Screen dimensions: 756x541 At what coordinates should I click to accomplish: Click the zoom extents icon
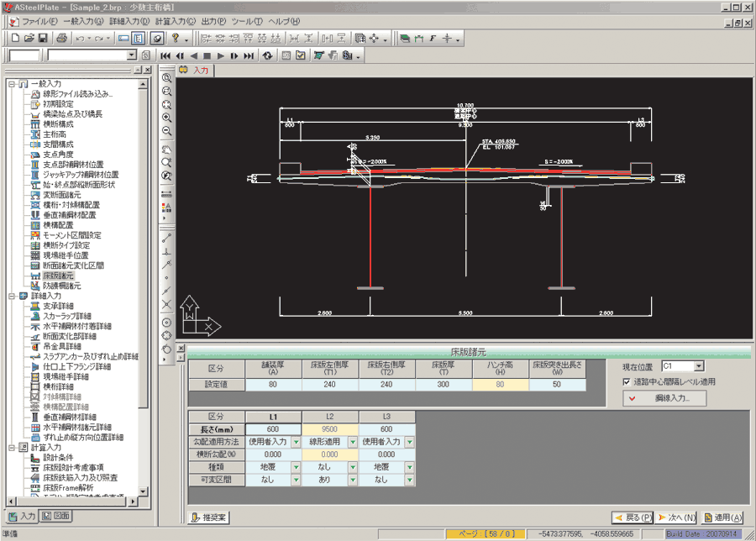[166, 105]
